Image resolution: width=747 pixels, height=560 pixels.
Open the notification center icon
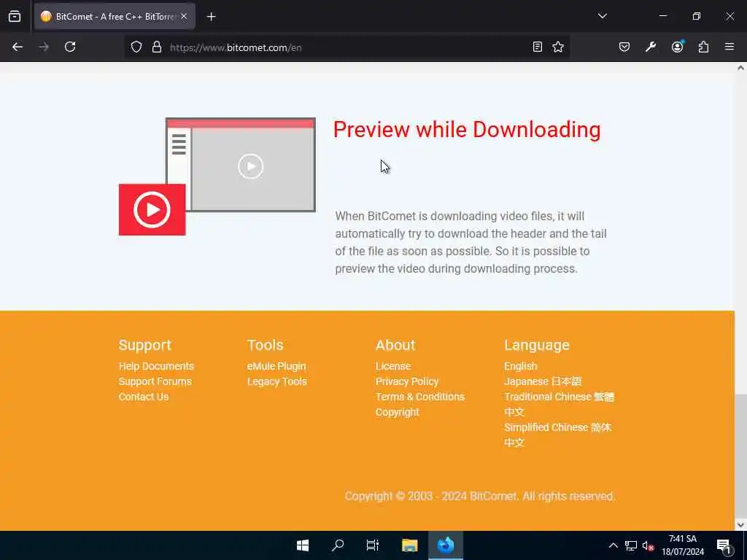pos(724,545)
